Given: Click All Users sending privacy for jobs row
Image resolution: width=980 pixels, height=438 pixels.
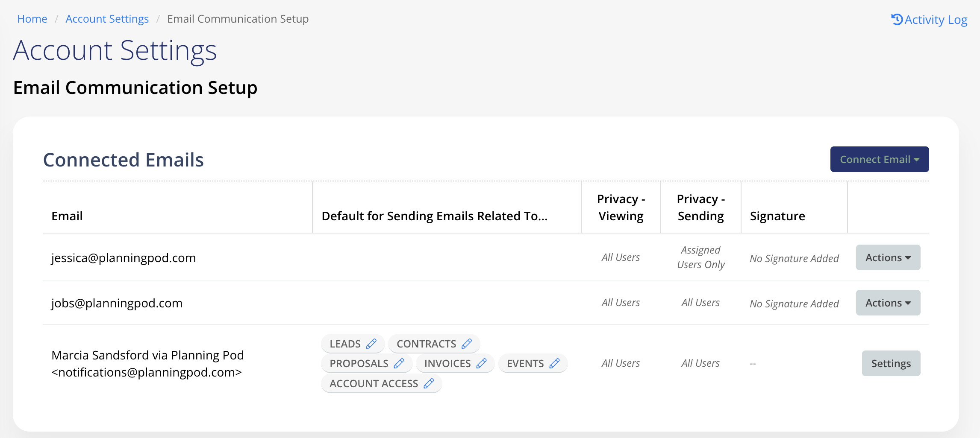Looking at the screenshot, I should (700, 303).
